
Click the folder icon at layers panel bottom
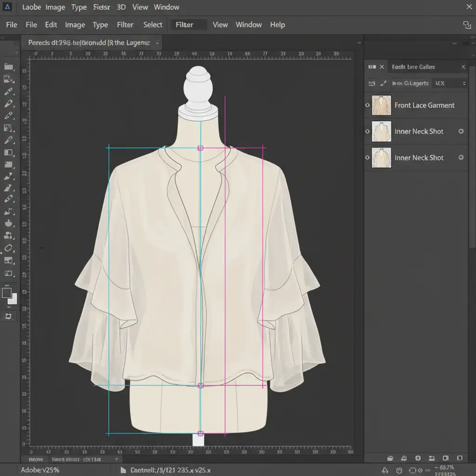390,458
